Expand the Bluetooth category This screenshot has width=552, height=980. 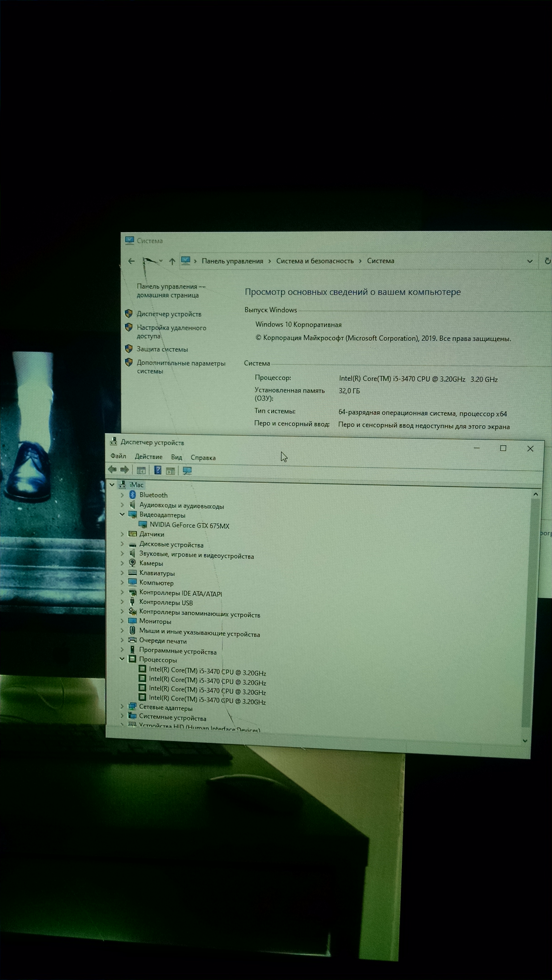coord(122,495)
